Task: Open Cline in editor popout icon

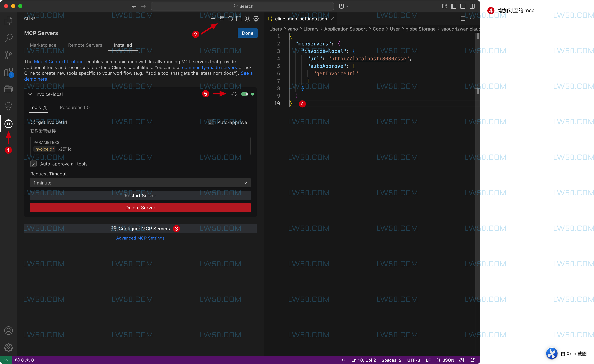Action: point(239,19)
